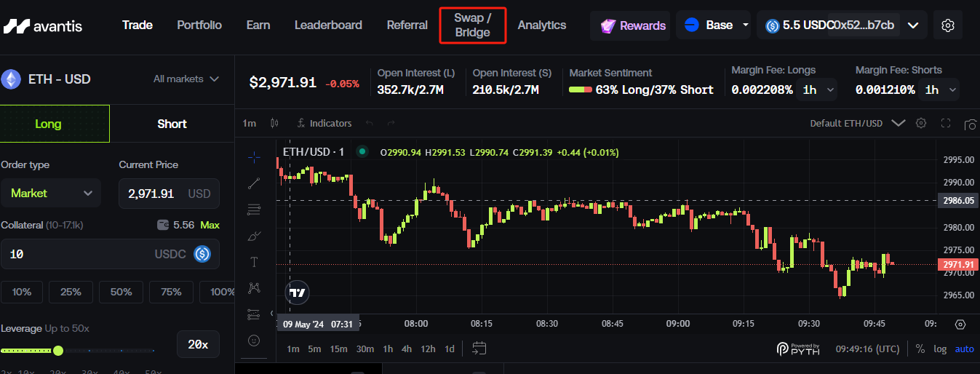Click the leverage slider handle

(x=58, y=351)
